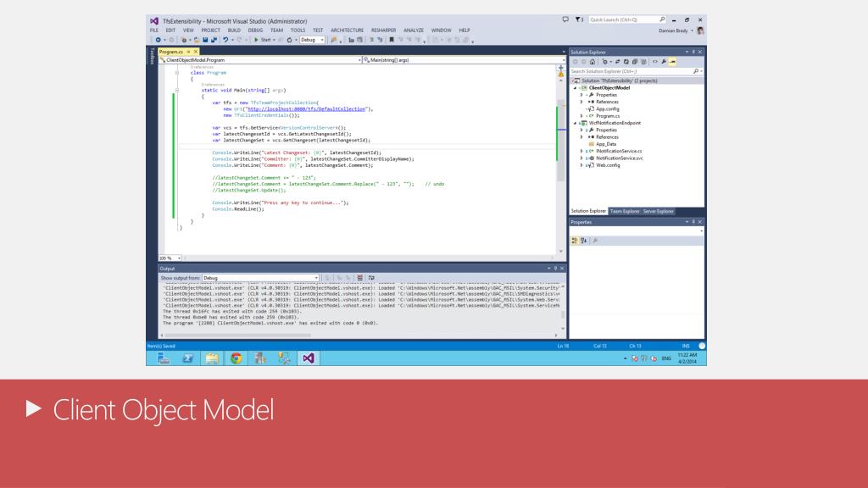Select NotificationService.svc in Solution Explorer

coord(619,158)
